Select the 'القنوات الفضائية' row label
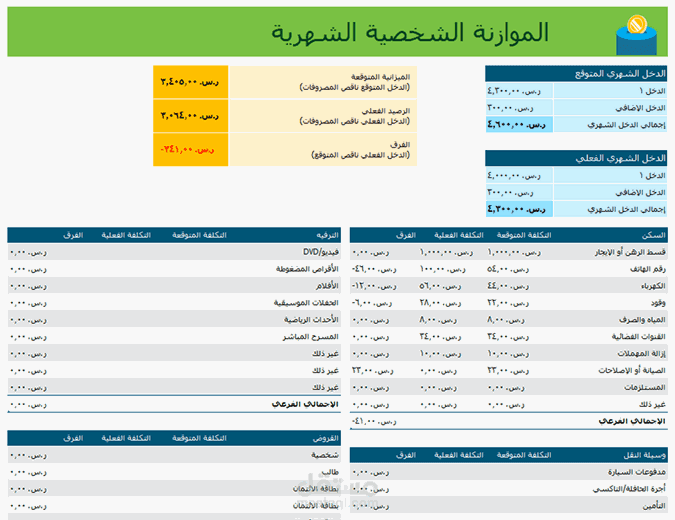 (639, 337)
